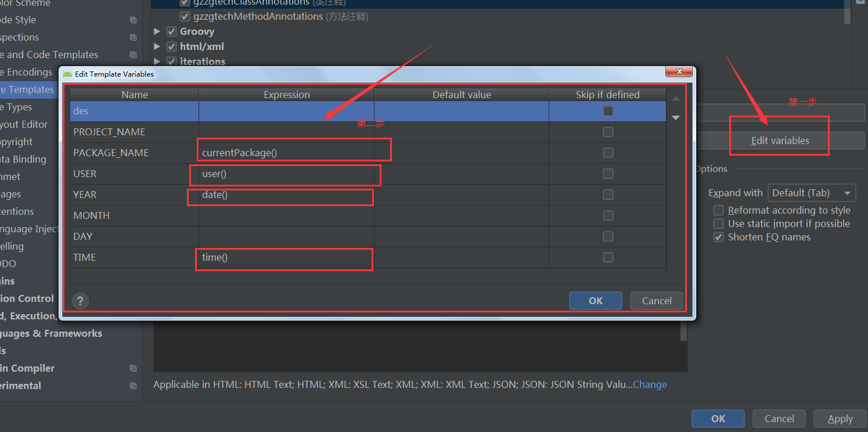Click the move-down arrow in variables dialog
This screenshot has width=868, height=432.
pos(676,118)
